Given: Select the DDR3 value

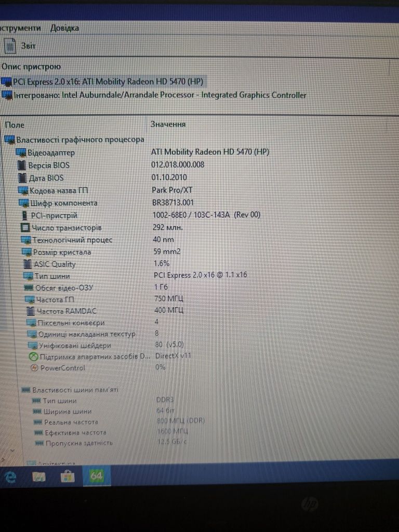Looking at the screenshot, I should tap(165, 400).
